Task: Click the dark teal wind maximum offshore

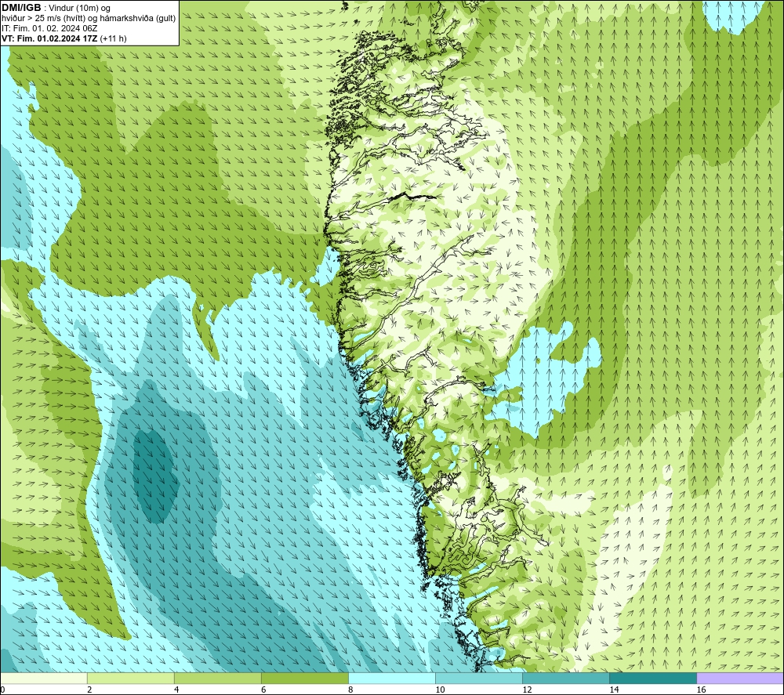Action: tap(155, 476)
